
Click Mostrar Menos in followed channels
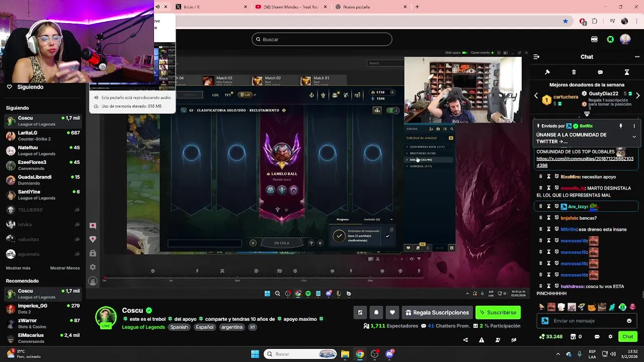coord(65,268)
